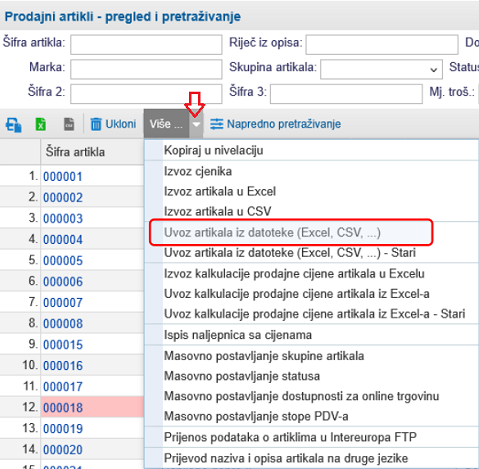Image resolution: width=479 pixels, height=469 pixels.
Task: Open article 000006
Action: [x=63, y=281]
